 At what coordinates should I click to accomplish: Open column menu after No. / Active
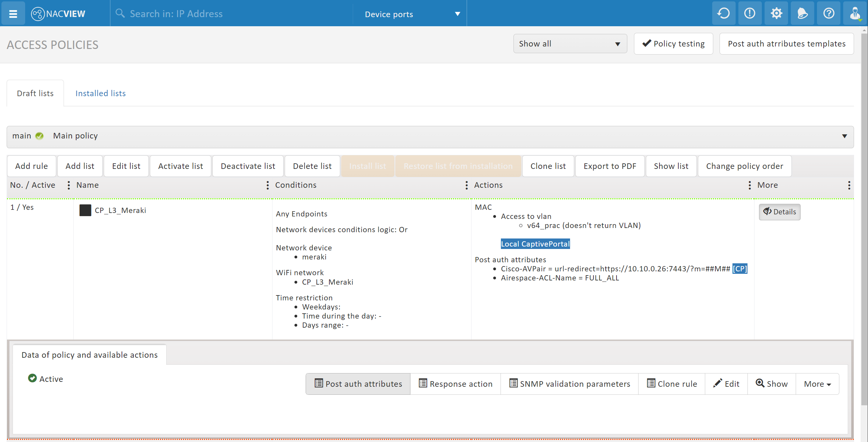[68, 185]
